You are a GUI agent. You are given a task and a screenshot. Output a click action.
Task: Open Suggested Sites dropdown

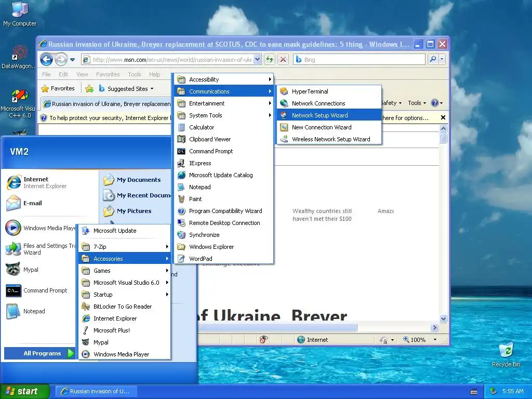pyautogui.click(x=126, y=88)
